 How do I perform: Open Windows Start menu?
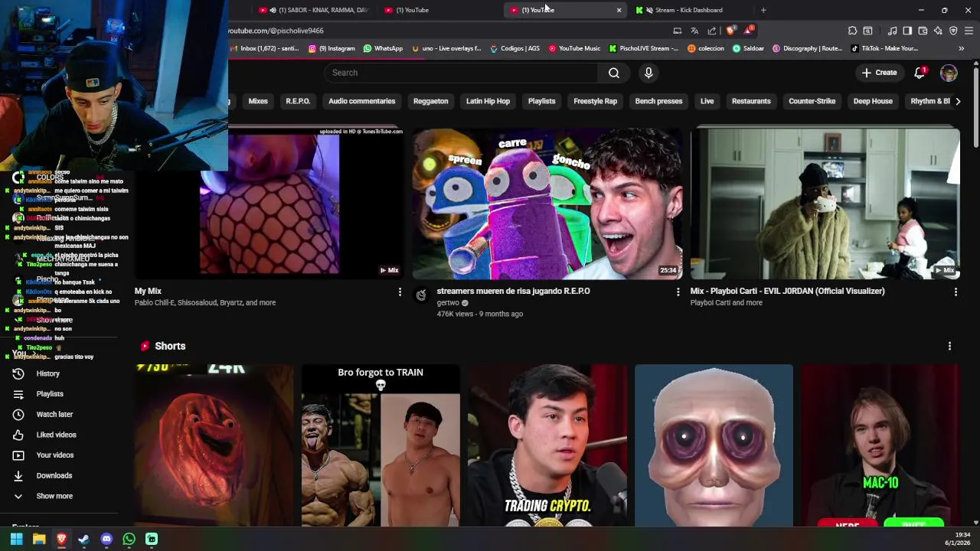[x=16, y=539]
